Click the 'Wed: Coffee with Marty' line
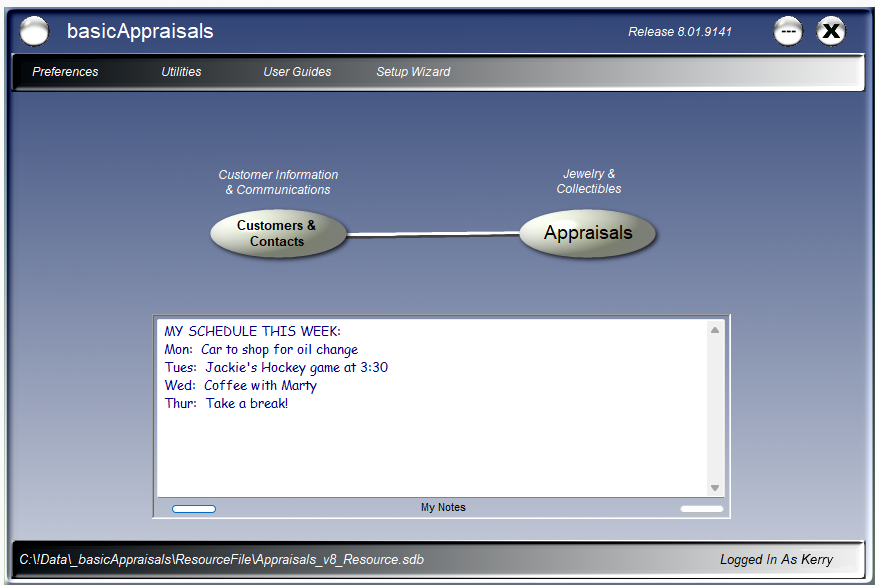The image size is (875, 585). tap(241, 385)
